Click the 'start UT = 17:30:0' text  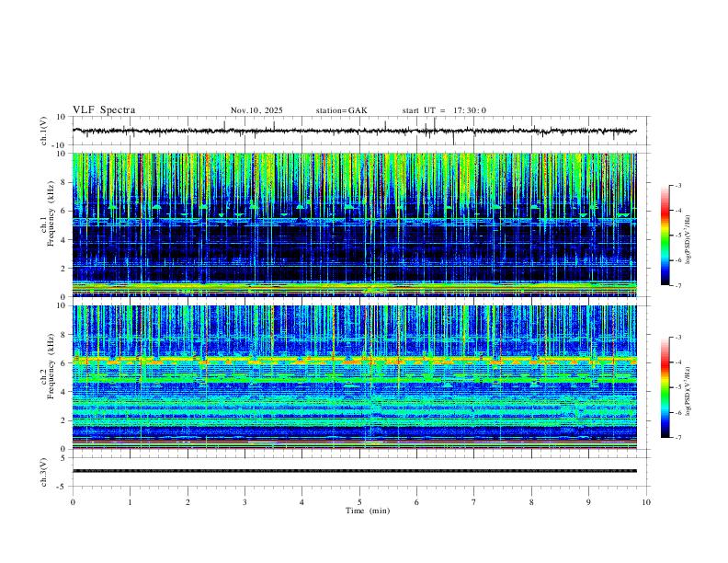click(x=444, y=110)
